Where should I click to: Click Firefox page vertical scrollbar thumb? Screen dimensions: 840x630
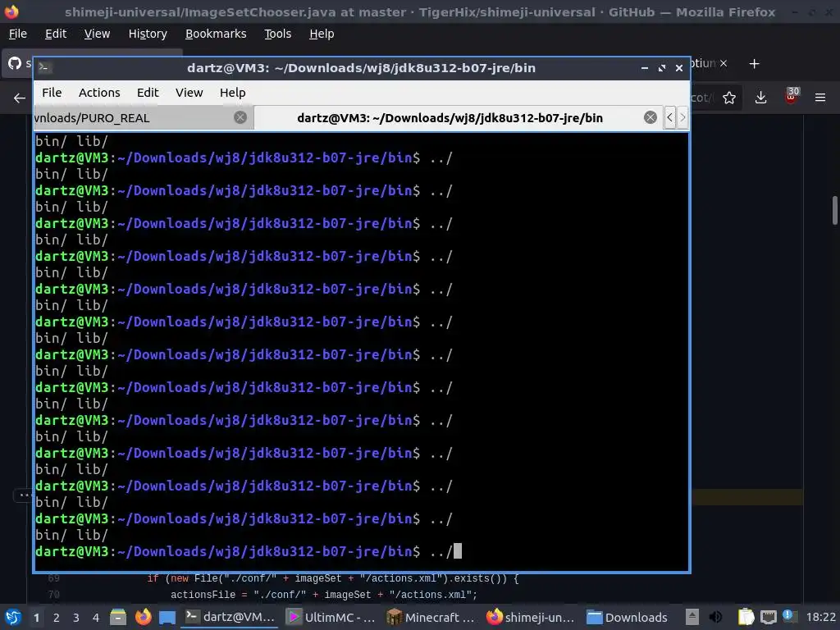coord(834,211)
